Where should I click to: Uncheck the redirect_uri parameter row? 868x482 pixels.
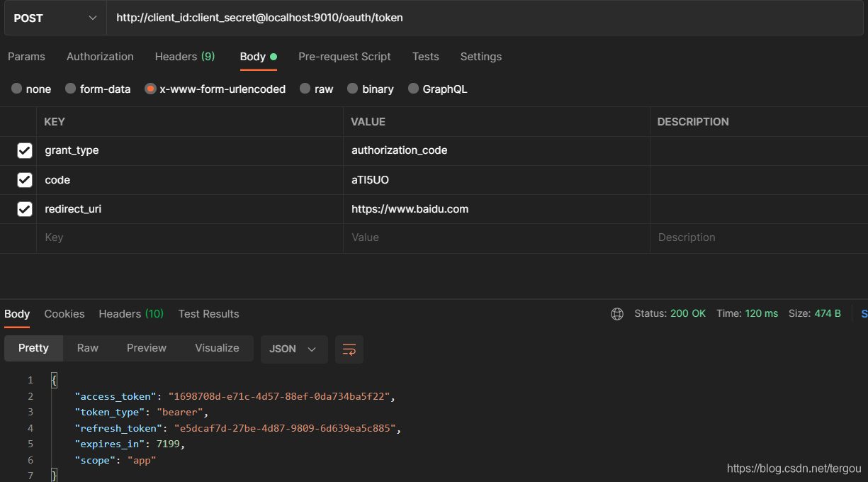(25, 208)
